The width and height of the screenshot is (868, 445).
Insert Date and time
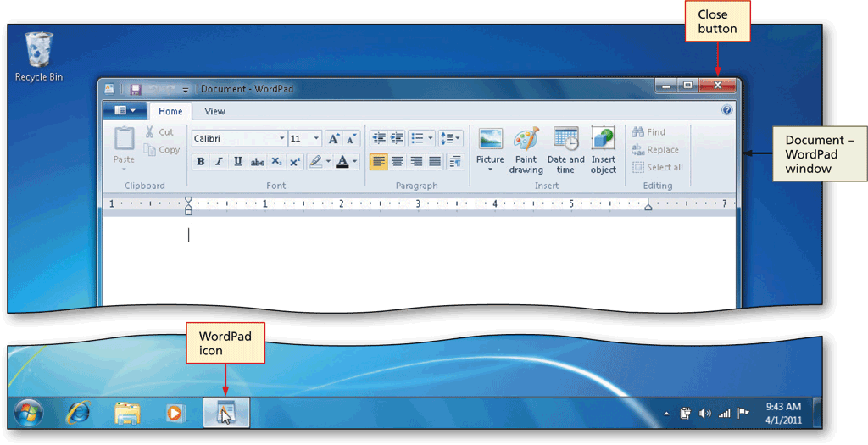click(x=565, y=150)
